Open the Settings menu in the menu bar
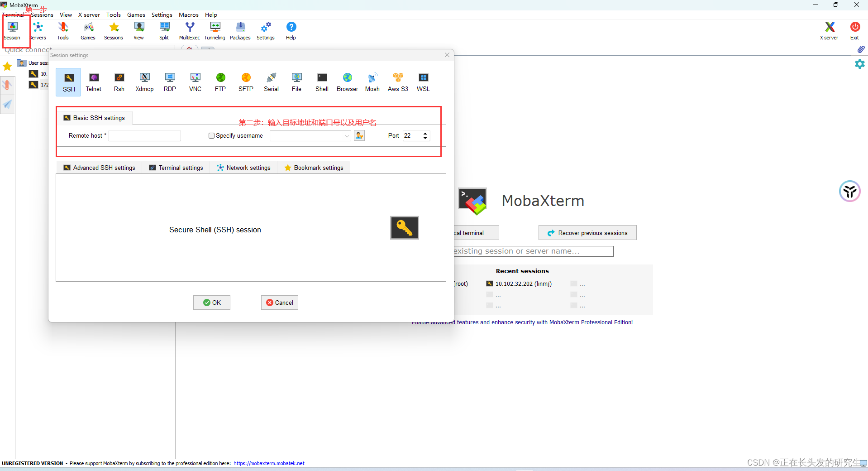This screenshot has width=868, height=471. click(162, 15)
